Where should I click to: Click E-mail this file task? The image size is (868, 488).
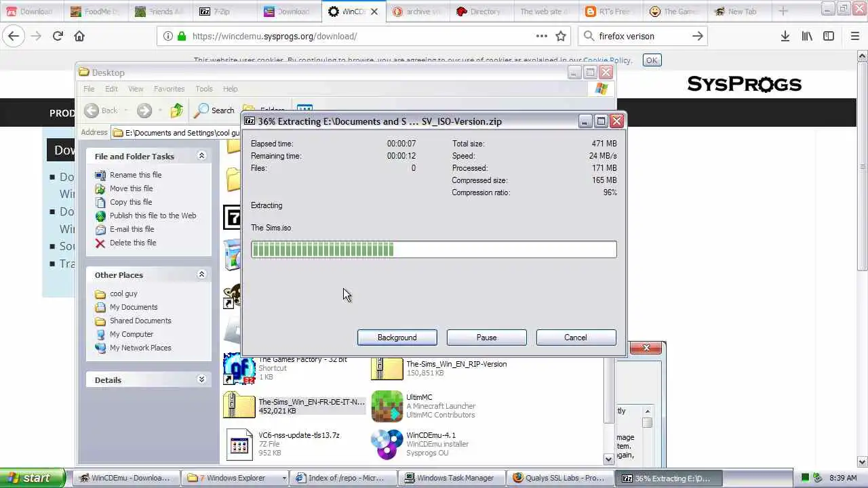[x=132, y=229]
